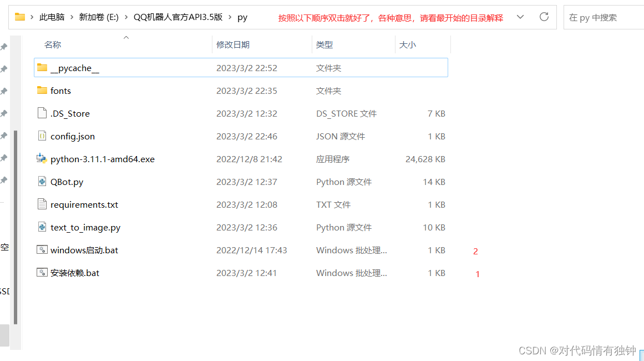644x361 pixels.
Task: Select the text_to_image.py file name
Action: tap(85, 227)
